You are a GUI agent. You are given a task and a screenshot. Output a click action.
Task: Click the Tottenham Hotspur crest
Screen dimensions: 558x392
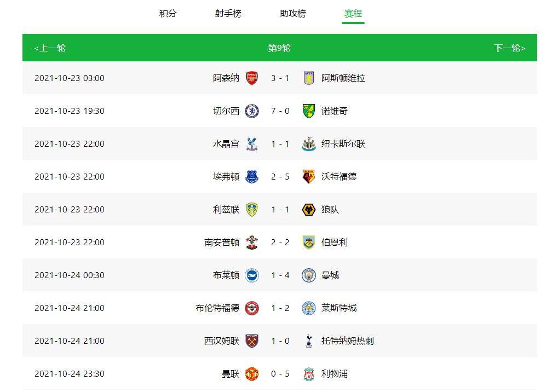pos(308,341)
